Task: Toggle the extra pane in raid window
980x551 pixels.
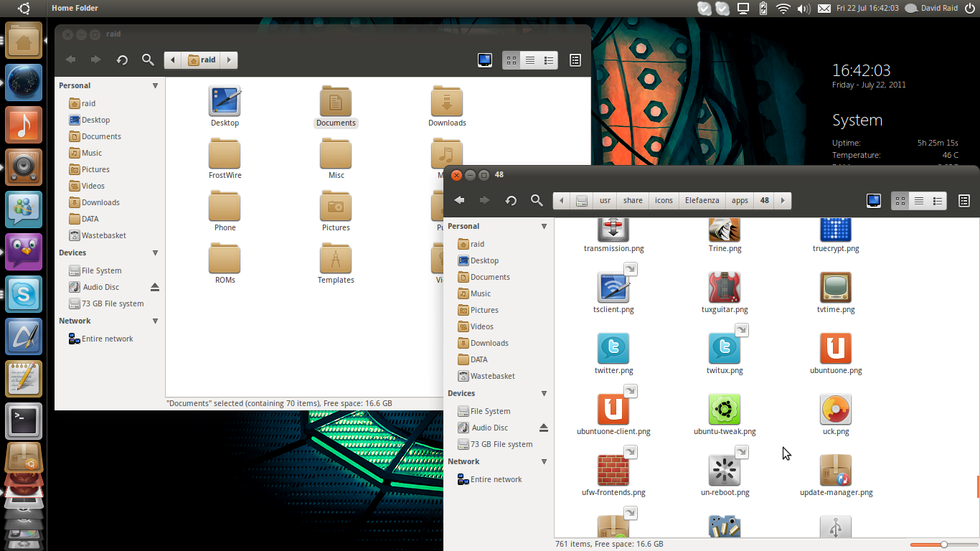Action: (575, 60)
